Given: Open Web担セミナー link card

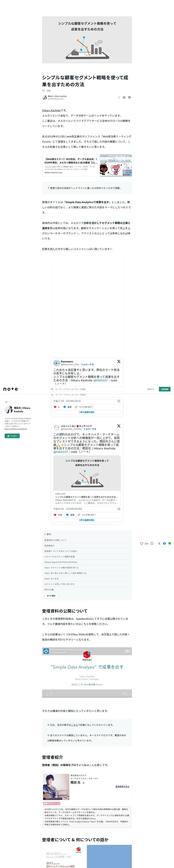Looking at the screenshot, I should click(x=87, y=165).
